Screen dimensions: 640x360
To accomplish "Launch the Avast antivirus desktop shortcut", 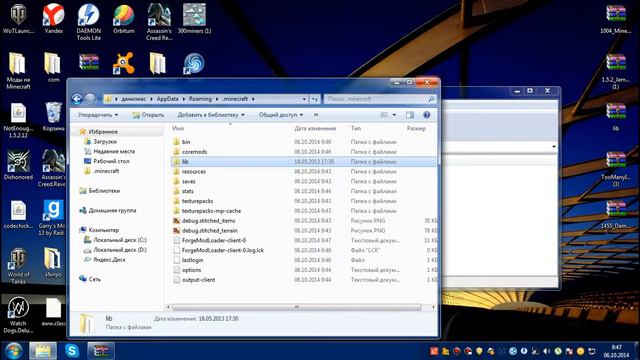I will [124, 63].
